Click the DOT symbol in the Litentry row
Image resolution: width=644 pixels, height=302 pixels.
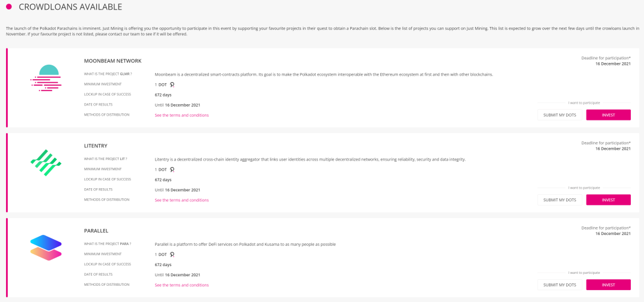[x=172, y=170]
